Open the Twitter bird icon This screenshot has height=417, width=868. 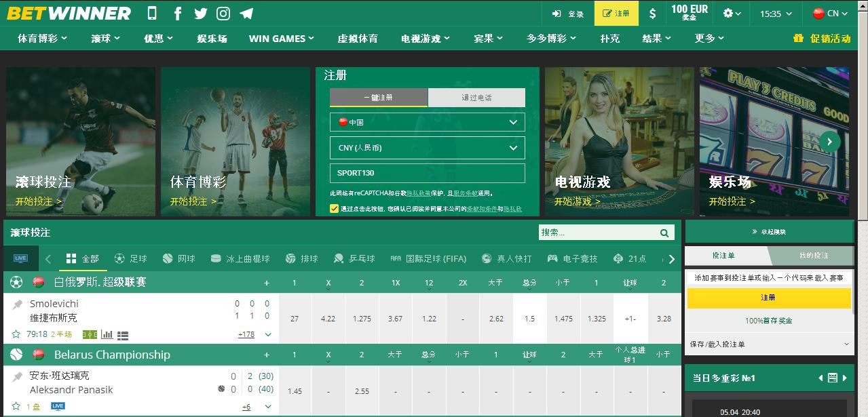tap(200, 13)
